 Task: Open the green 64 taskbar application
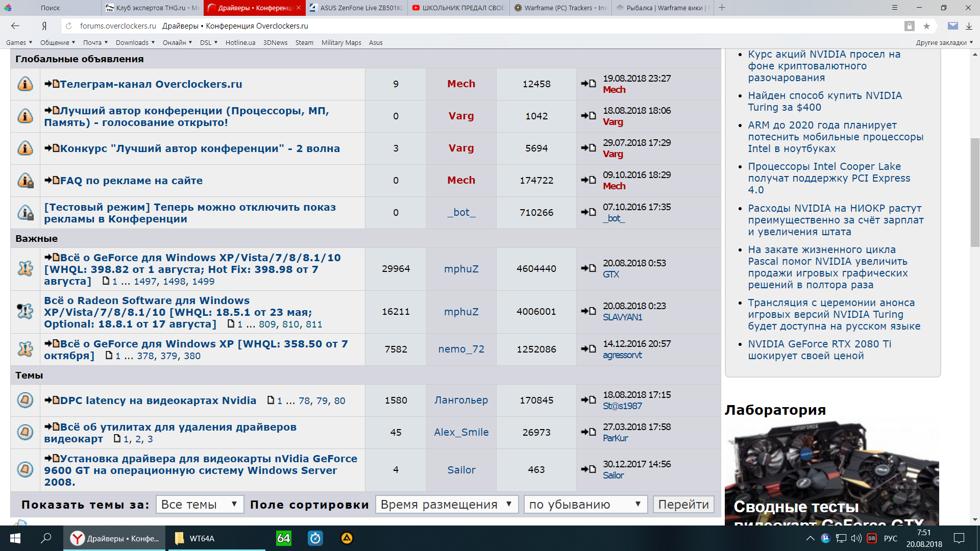coord(283,538)
